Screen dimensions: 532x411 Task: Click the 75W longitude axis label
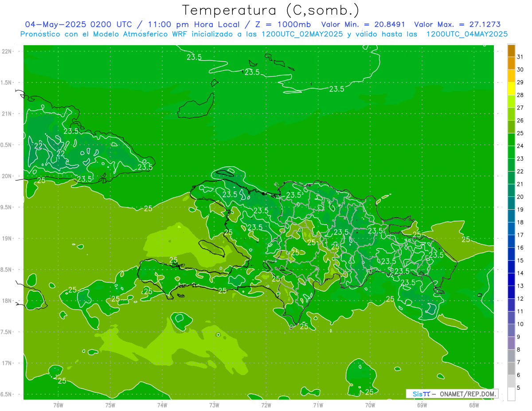110,405
